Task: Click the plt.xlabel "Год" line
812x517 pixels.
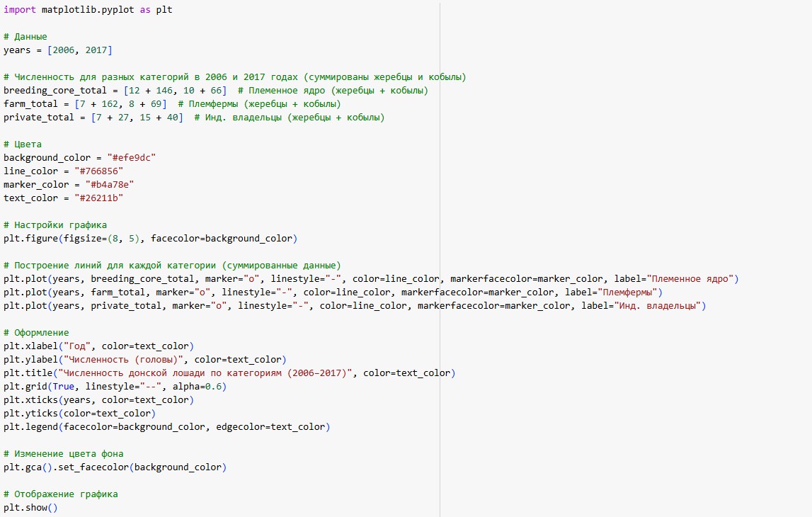Action: 98,346
